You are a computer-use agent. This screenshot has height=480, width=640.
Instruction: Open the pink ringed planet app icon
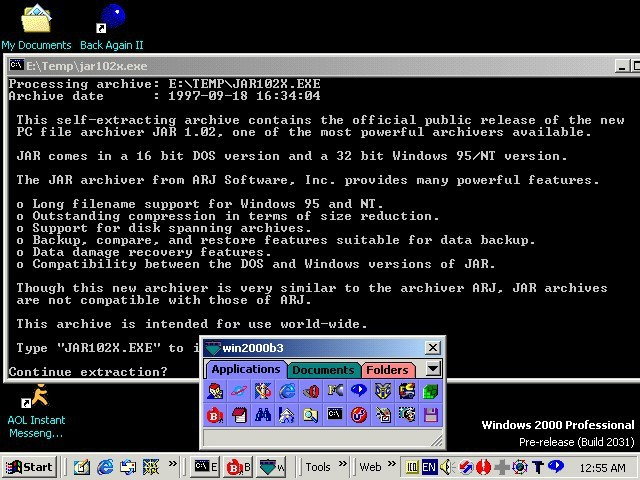[x=239, y=391]
